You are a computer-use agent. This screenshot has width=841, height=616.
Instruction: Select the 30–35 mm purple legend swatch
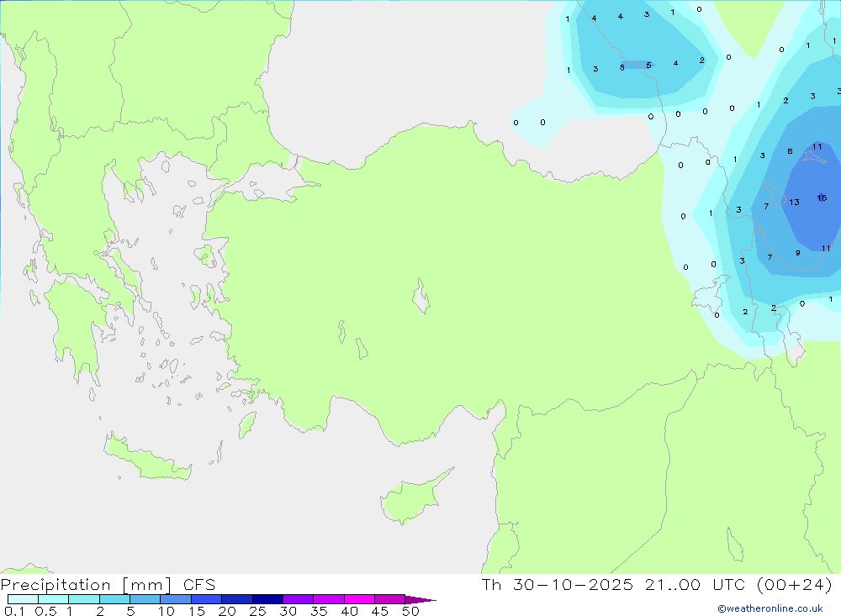[298, 599]
